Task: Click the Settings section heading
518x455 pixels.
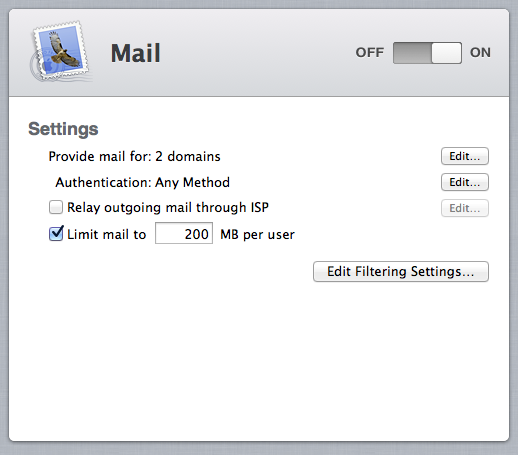Action: pyautogui.click(x=63, y=129)
